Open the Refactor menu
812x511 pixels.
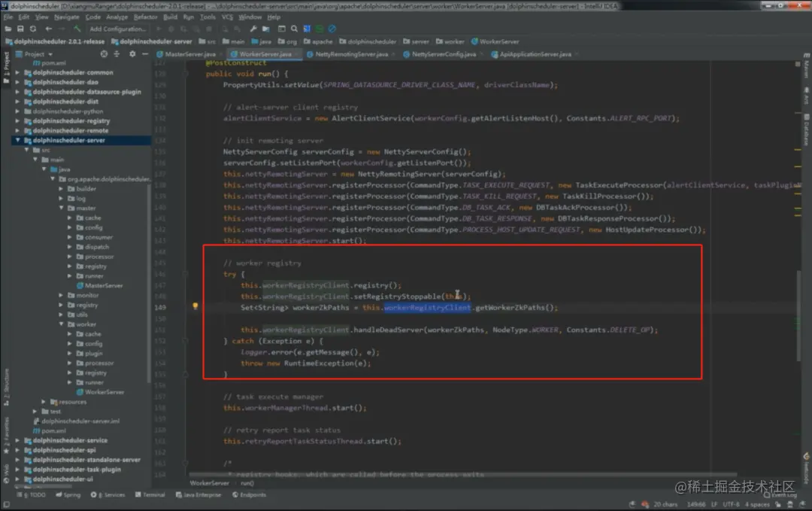click(145, 17)
